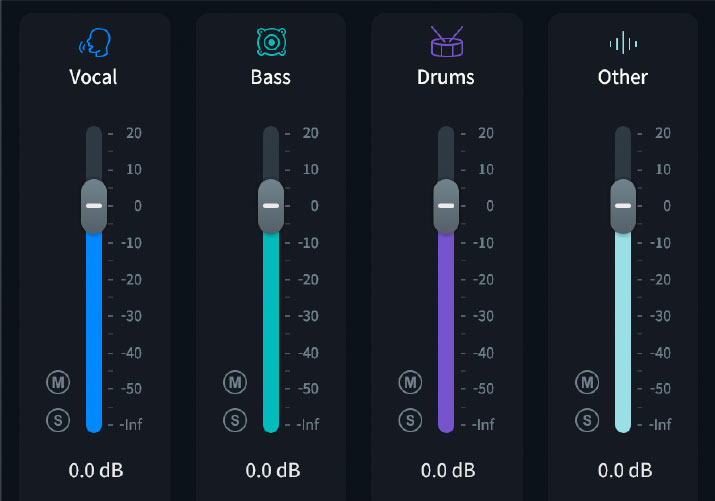Click the Bass speaker icon
Viewport: 715px width, 501px height.
[270, 42]
